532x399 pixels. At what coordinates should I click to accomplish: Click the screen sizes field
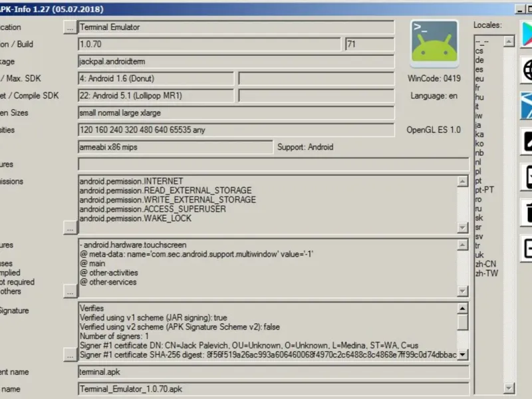(x=236, y=112)
